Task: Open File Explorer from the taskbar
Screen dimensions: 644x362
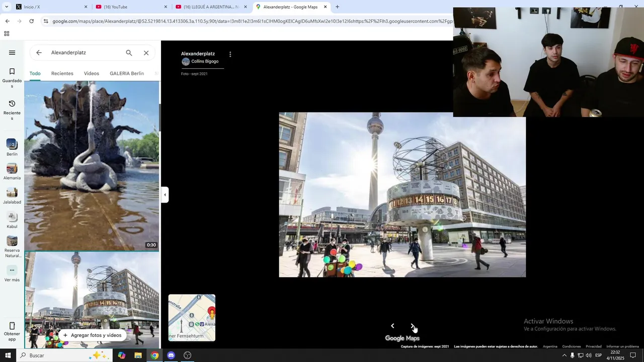Action: [x=138, y=355]
